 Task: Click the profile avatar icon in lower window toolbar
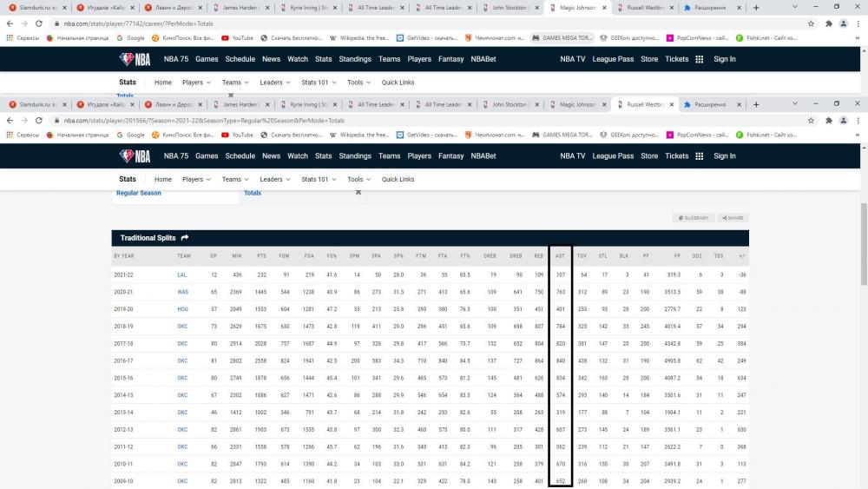(x=844, y=121)
